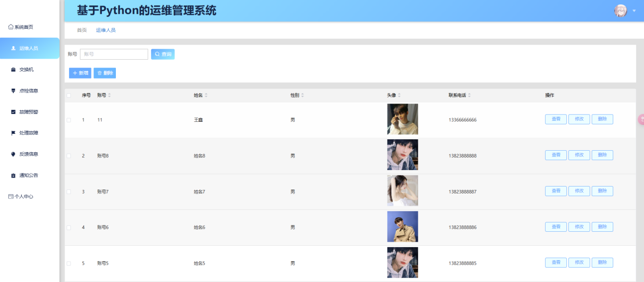
Task: Open avatar thumbnail of 姓名7
Action: tap(403, 191)
